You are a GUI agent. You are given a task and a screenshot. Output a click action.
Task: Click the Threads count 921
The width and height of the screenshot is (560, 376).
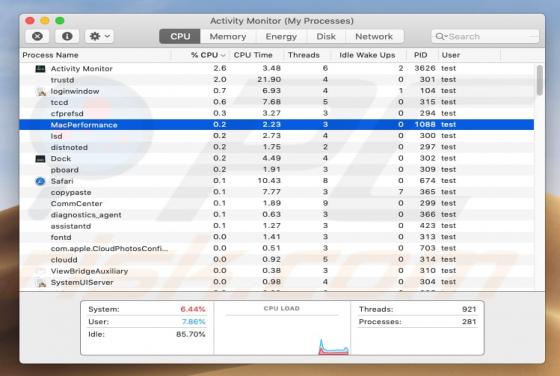(x=469, y=309)
